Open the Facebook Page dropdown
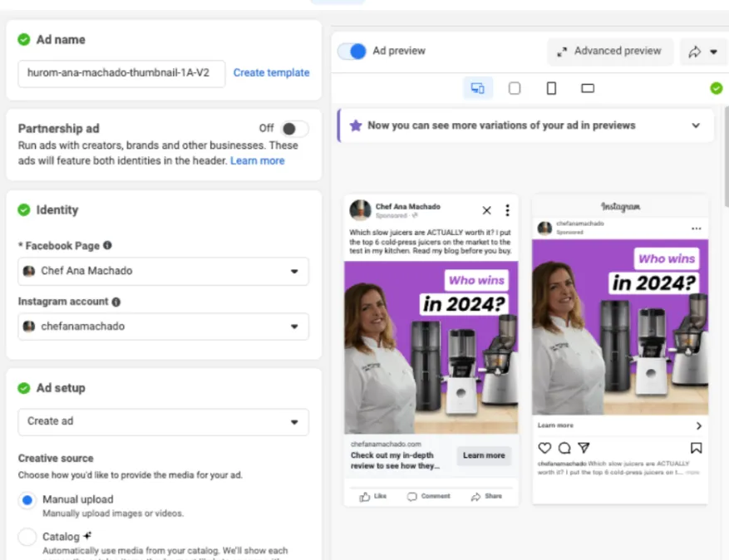This screenshot has width=729, height=560. pos(163,271)
